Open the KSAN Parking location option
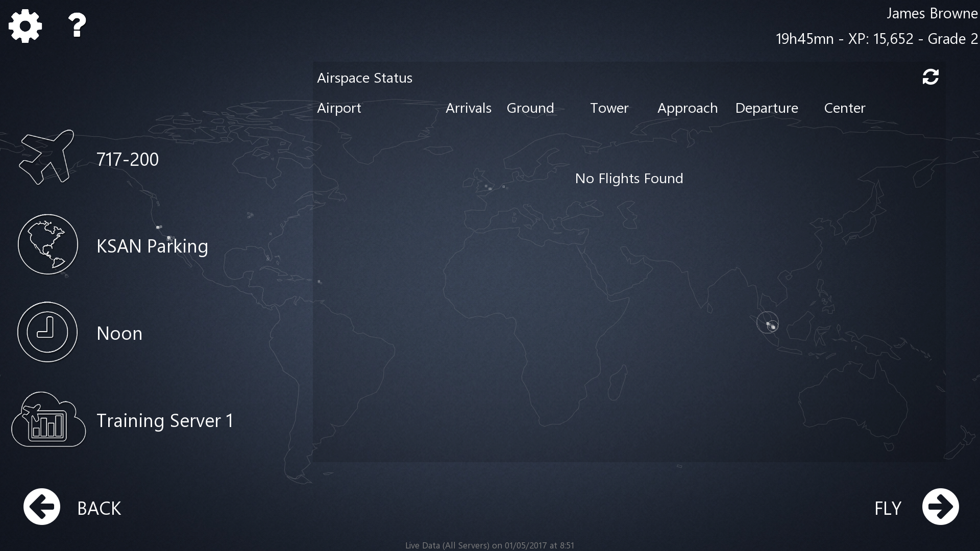980x551 pixels. coord(152,246)
